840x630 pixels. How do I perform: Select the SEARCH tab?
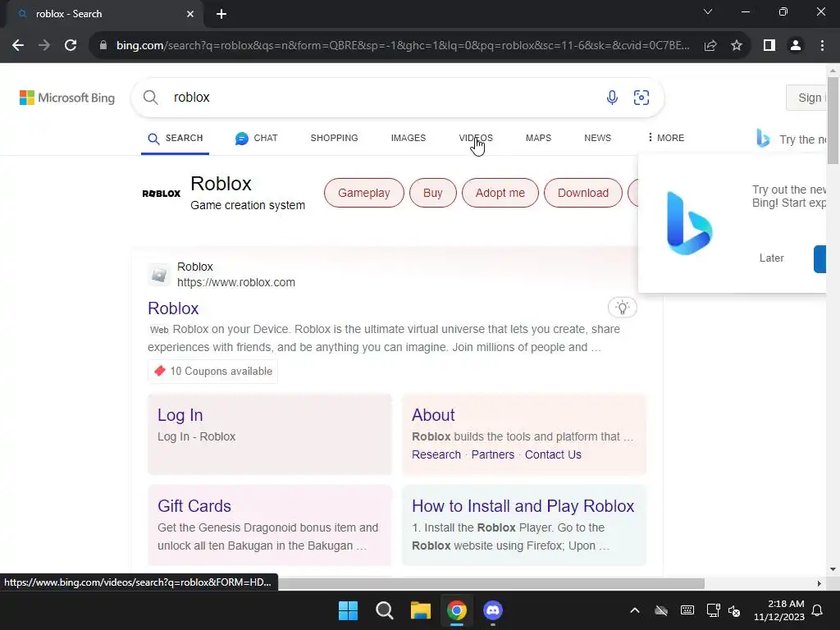(176, 138)
